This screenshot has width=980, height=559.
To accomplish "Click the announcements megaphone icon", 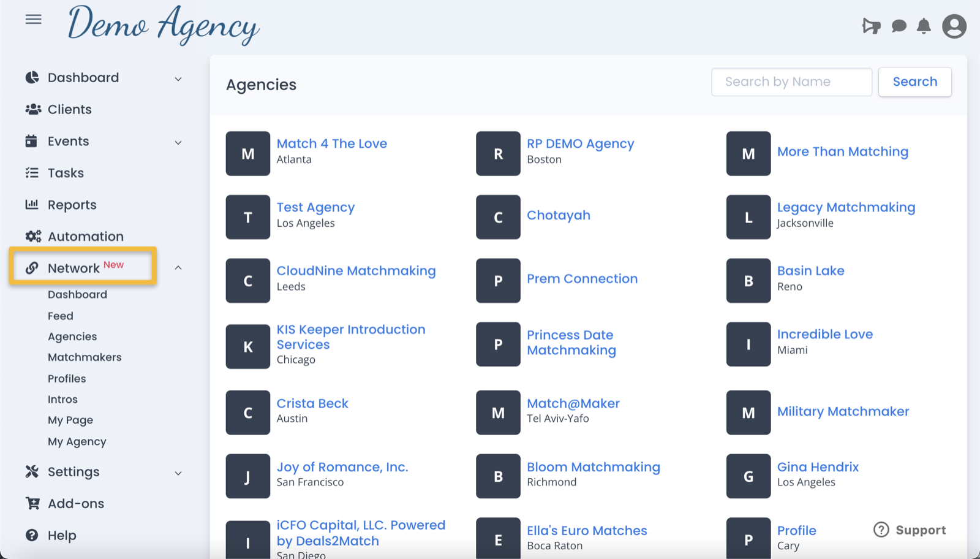I will click(x=872, y=26).
